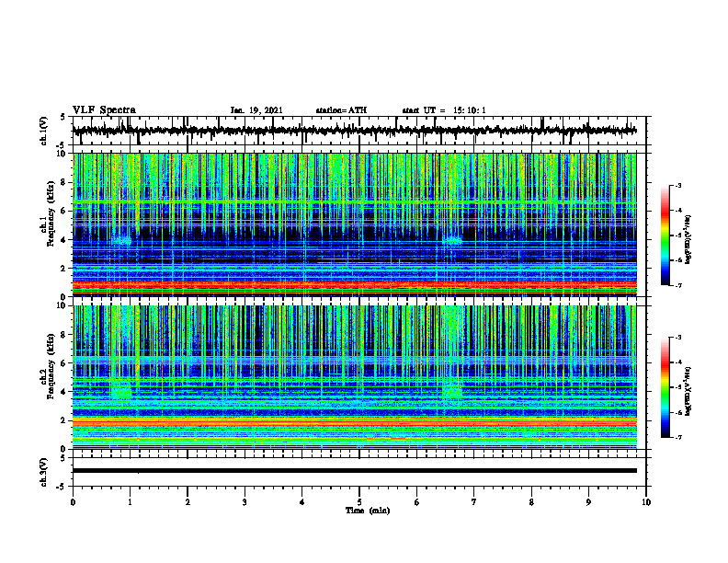Click the ch.1 frequency tick label '10'

click(x=62, y=154)
